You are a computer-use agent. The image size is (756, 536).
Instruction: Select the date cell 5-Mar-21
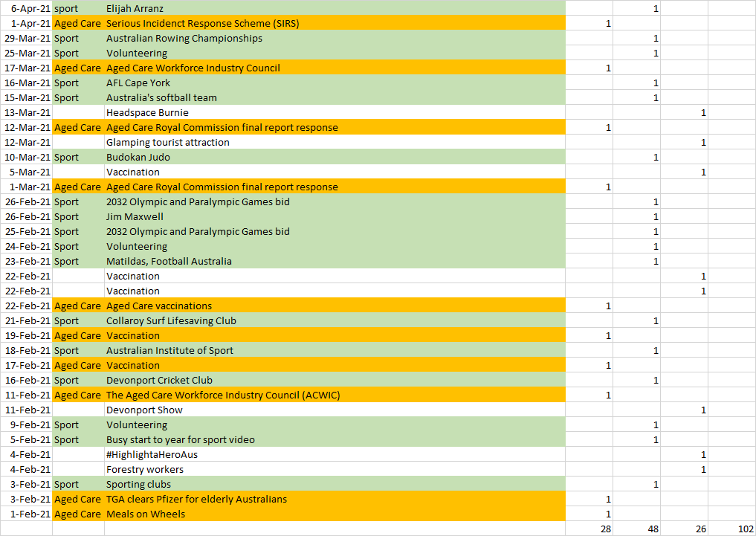pos(26,172)
